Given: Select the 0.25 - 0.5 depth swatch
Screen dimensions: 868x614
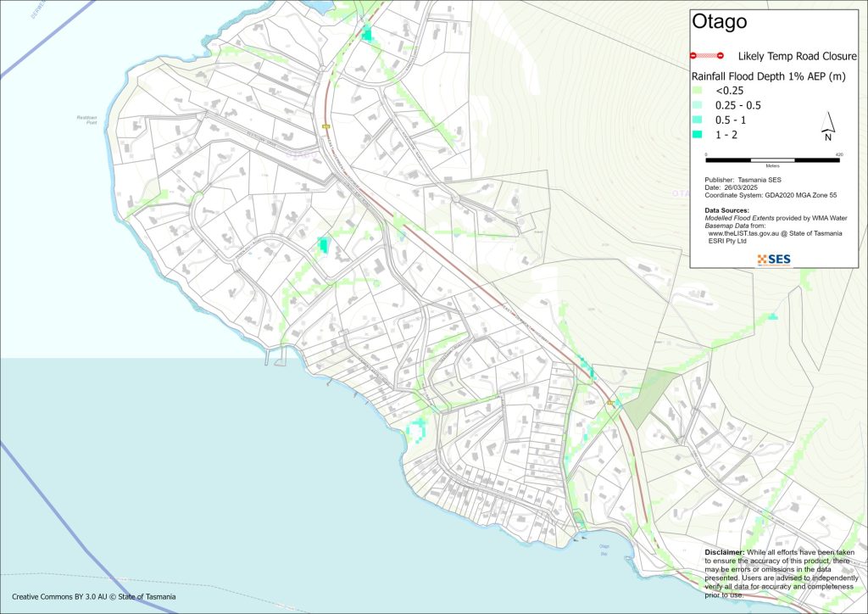Looking at the screenshot, I should coord(698,104).
